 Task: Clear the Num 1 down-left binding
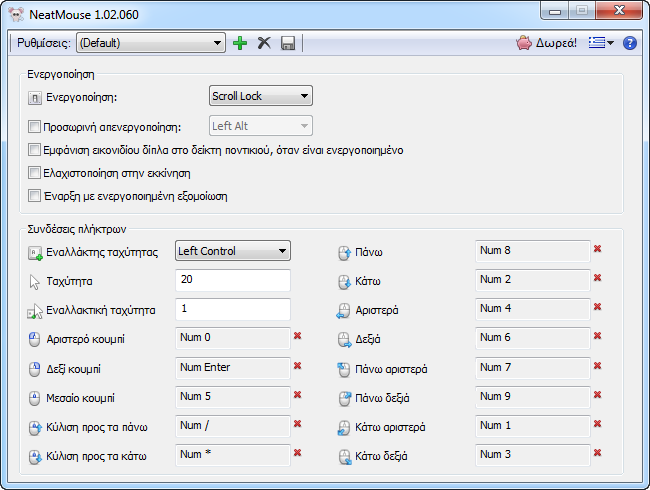597,424
